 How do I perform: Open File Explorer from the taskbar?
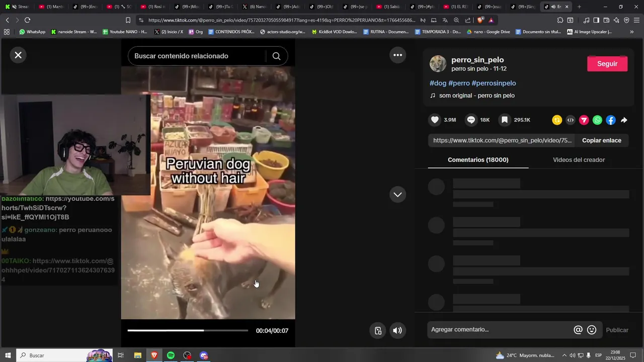point(137,355)
